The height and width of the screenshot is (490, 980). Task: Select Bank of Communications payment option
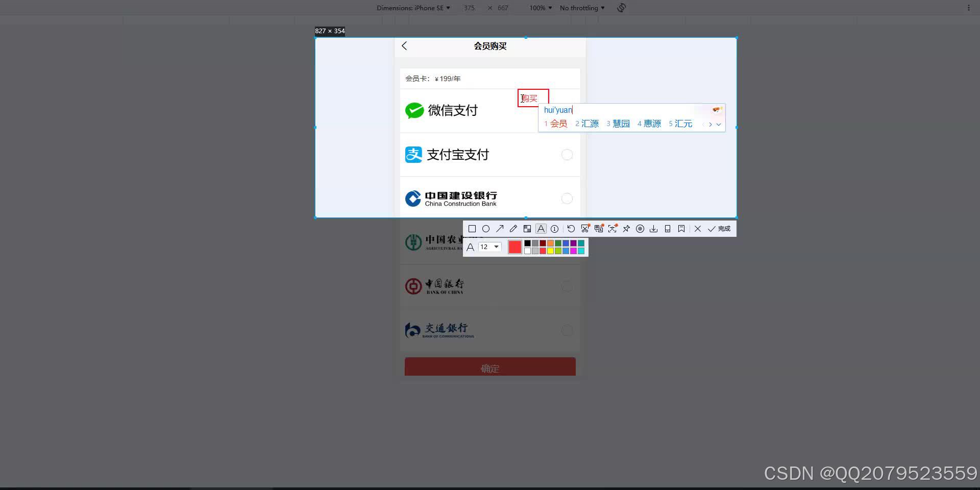tap(567, 330)
